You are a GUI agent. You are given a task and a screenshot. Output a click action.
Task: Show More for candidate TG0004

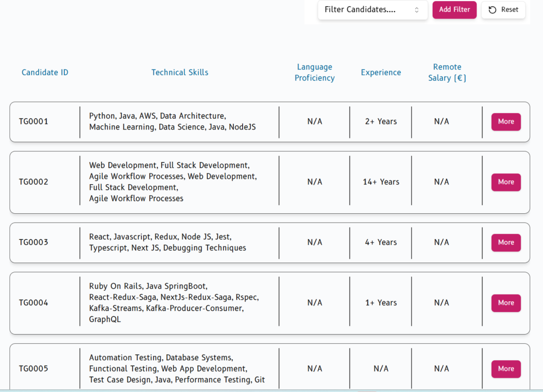pyautogui.click(x=506, y=303)
